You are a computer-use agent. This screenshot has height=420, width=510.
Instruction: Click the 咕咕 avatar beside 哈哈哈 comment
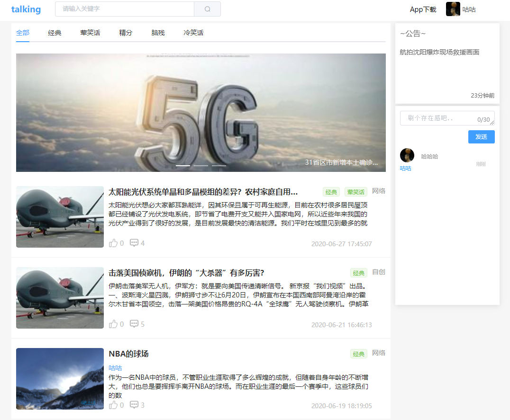[407, 155]
